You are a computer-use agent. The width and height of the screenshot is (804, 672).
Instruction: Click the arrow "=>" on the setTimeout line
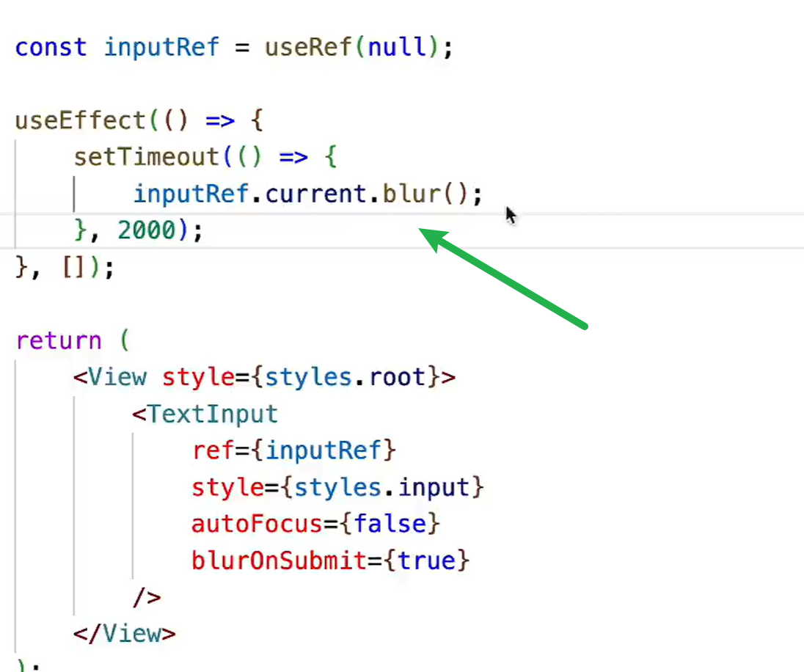(x=294, y=158)
